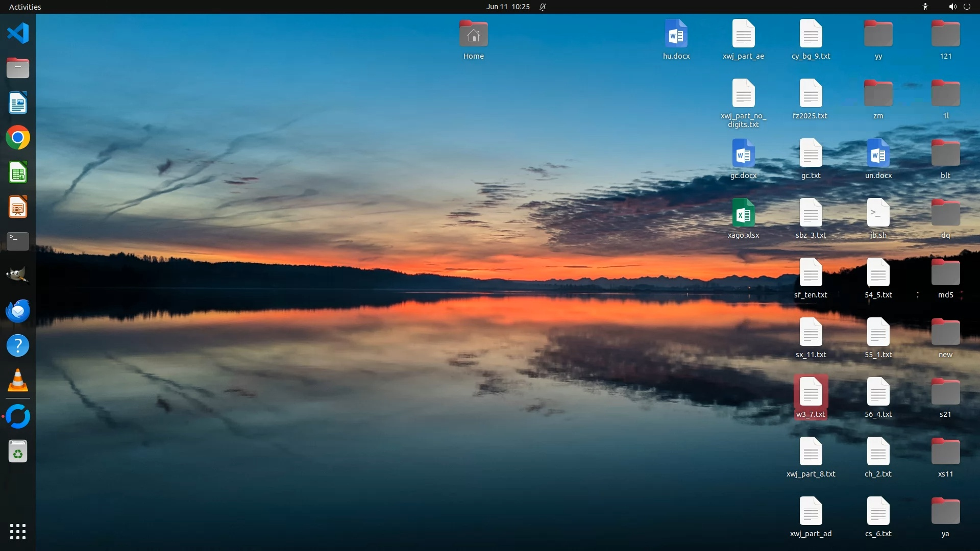The width and height of the screenshot is (980, 551).
Task: Open system menu via power icon
Action: coord(967,7)
